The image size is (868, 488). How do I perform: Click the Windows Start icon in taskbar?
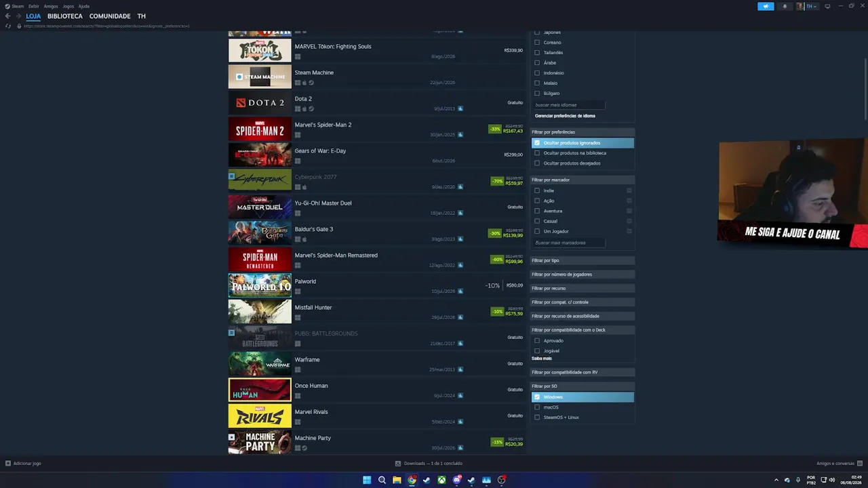[x=367, y=480]
